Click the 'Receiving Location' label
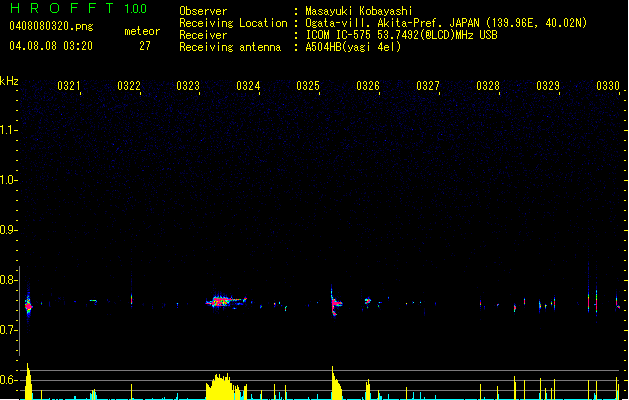 coord(233,23)
